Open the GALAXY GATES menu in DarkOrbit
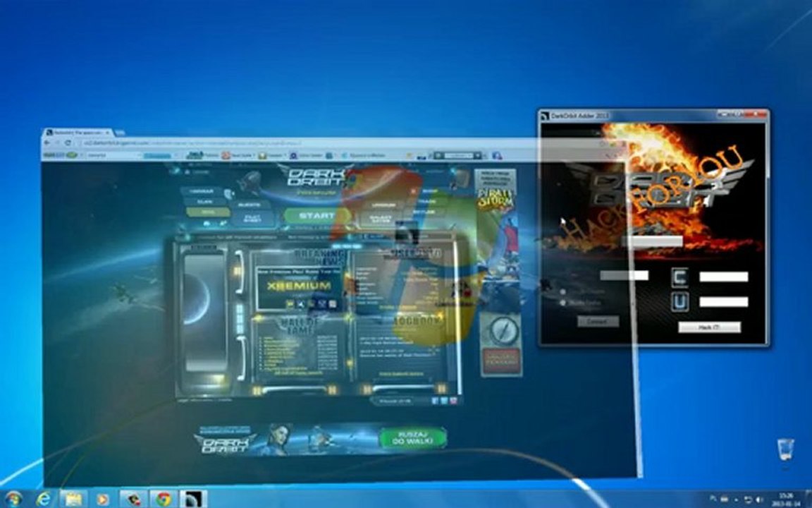The width and height of the screenshot is (812, 508). (381, 219)
